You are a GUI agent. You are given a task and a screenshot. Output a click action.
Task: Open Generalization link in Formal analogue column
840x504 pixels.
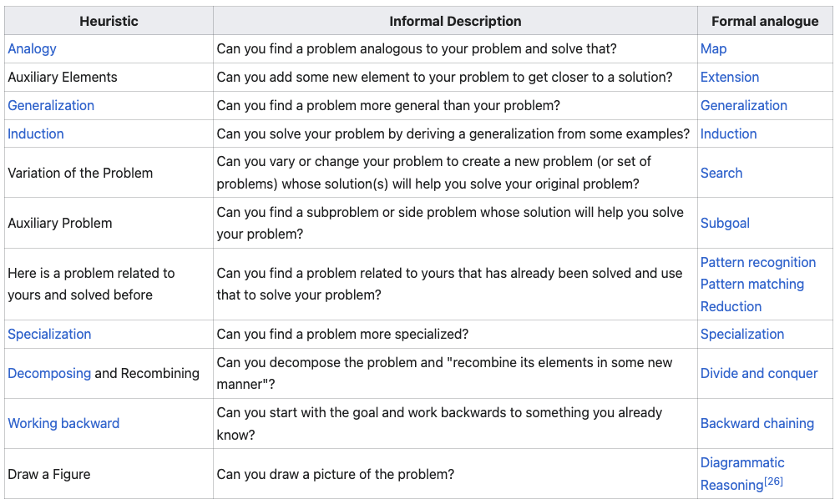click(x=744, y=105)
